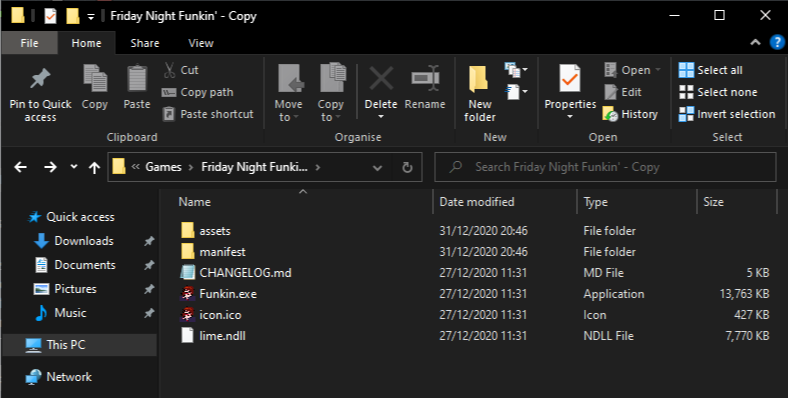Open the New item dropdown

point(516,70)
